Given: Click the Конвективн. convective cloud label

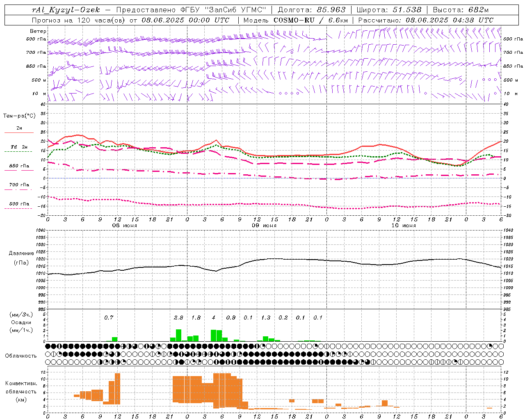Looking at the screenshot, I should coord(21,383).
